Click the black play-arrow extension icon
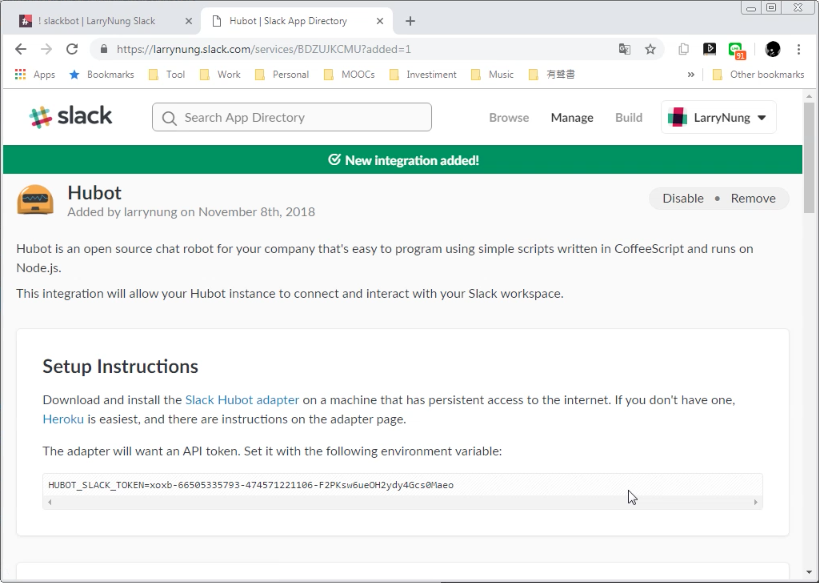Screen dimensions: 819x583 709,49
